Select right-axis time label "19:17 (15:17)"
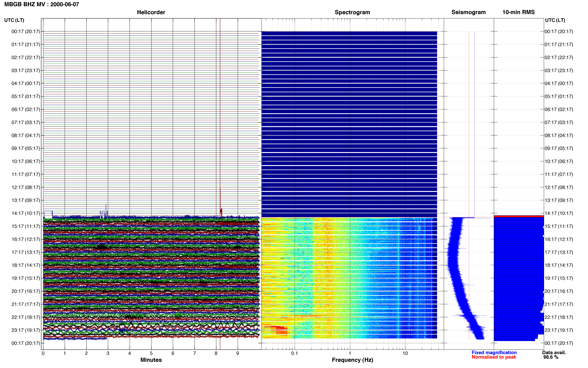This screenshot has height=368, width=588. (559, 278)
